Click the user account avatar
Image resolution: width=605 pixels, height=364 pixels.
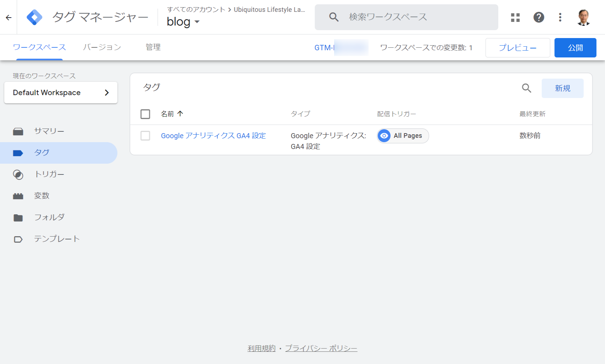click(583, 17)
